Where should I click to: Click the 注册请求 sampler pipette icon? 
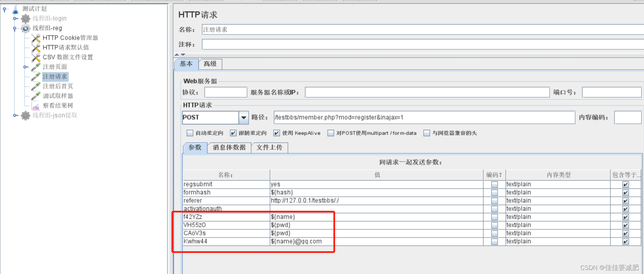pyautogui.click(x=36, y=77)
